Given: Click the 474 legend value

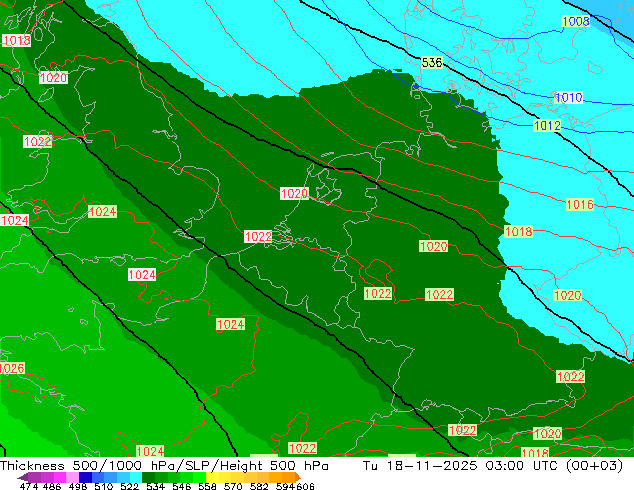Looking at the screenshot, I should (x=29, y=486).
